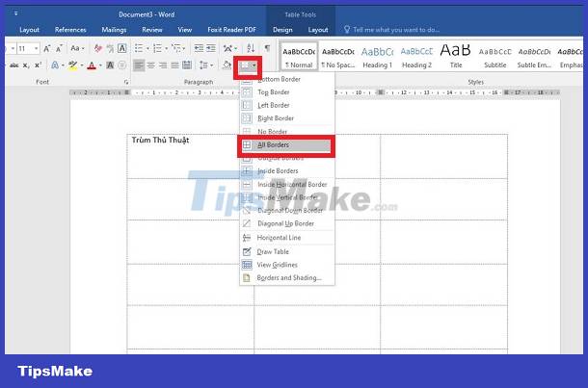Switch to the References tab

click(x=70, y=30)
